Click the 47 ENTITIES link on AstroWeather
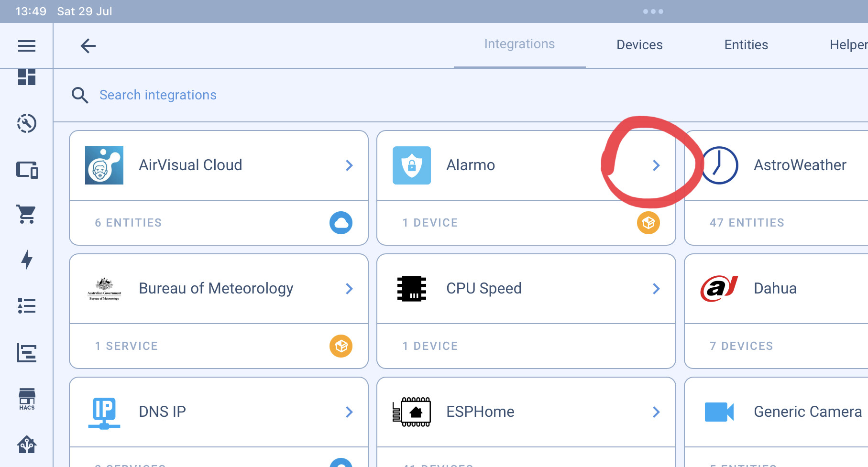868x467 pixels. pos(748,223)
